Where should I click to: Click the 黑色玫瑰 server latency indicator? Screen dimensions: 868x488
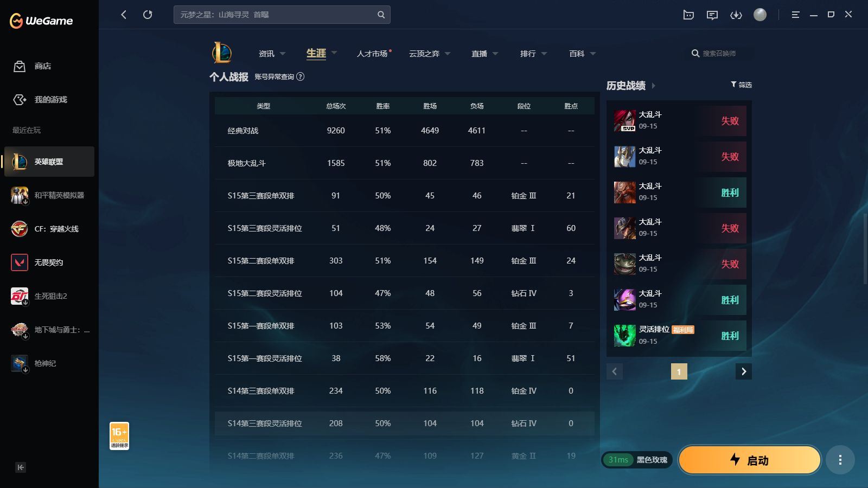point(637,460)
